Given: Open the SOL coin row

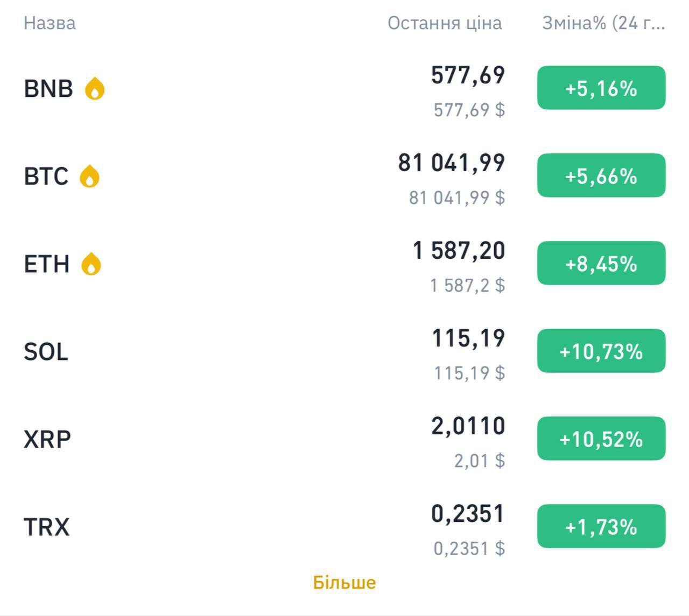Looking at the screenshot, I should (46, 352).
